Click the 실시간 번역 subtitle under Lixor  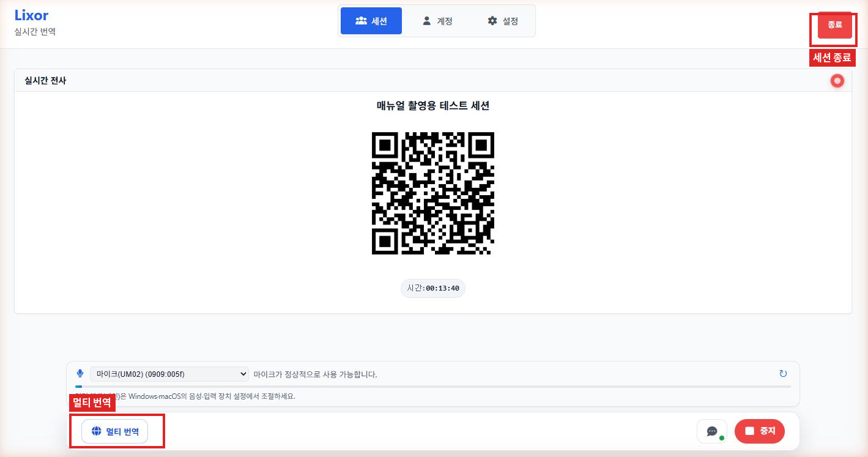point(35,32)
